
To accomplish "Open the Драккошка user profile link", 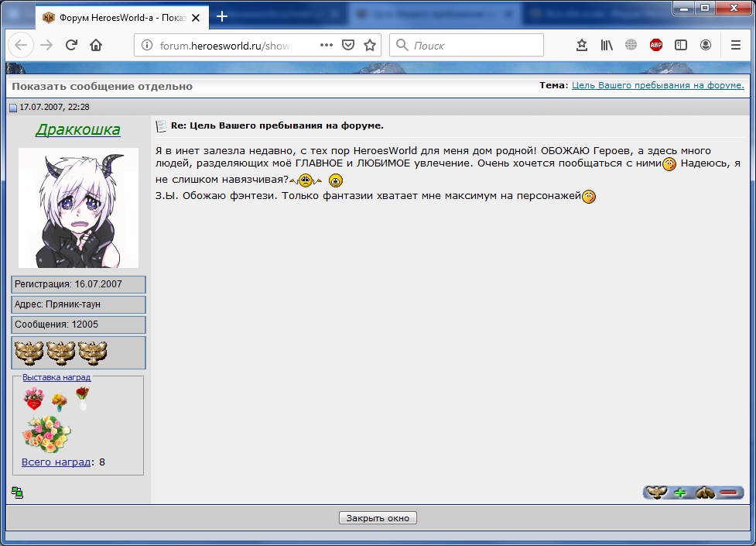I will pyautogui.click(x=78, y=129).
